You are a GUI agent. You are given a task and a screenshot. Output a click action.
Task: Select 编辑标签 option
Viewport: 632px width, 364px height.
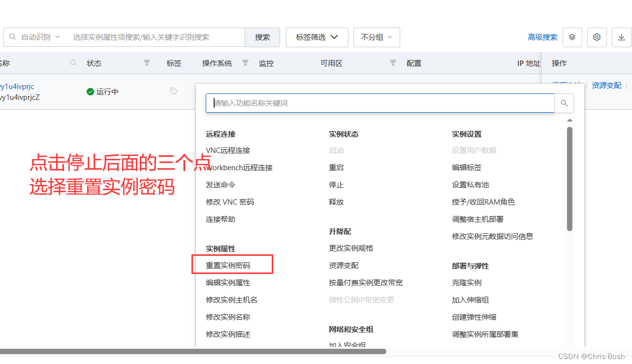(467, 168)
